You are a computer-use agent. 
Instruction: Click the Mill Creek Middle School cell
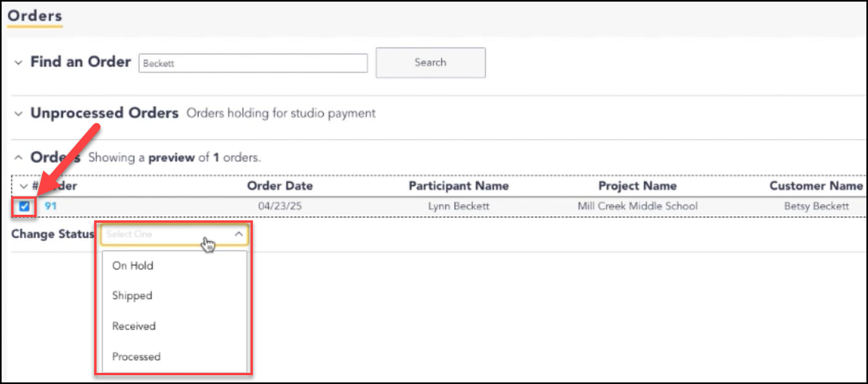coord(637,206)
